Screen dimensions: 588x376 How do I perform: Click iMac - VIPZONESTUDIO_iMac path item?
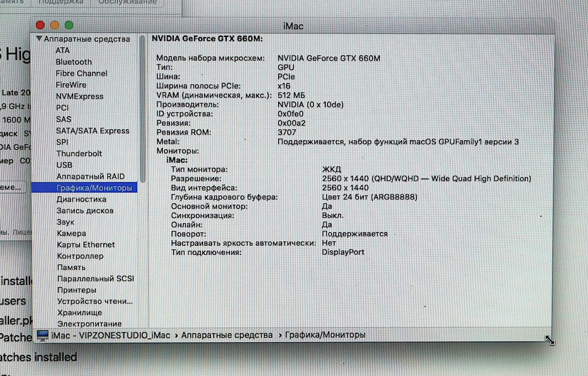pos(111,335)
